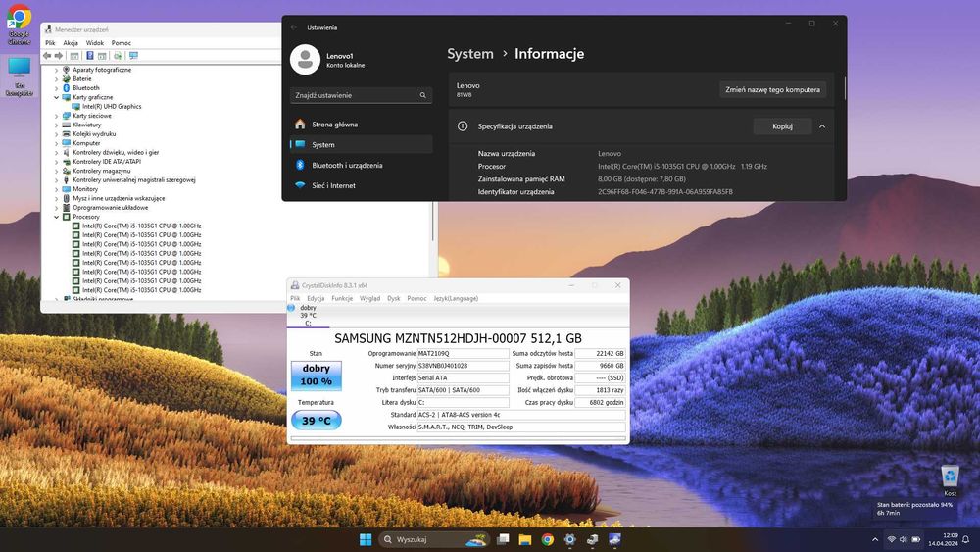Select Kontrolery IDE ATA/ATAPI row

[x=106, y=162]
